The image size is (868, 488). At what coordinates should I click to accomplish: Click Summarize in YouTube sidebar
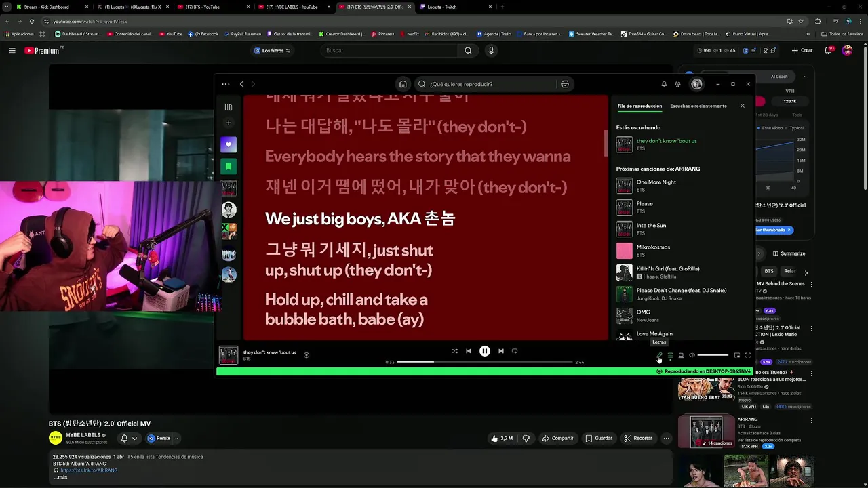click(789, 253)
